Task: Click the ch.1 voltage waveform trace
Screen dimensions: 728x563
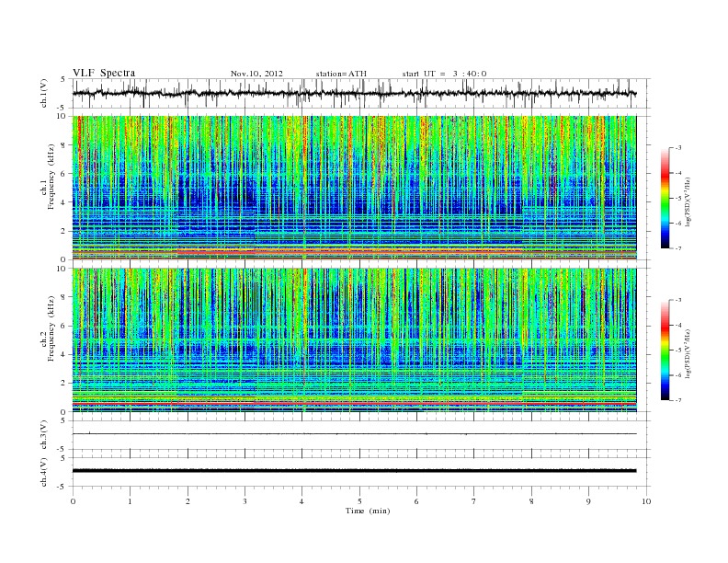Action: click(354, 93)
